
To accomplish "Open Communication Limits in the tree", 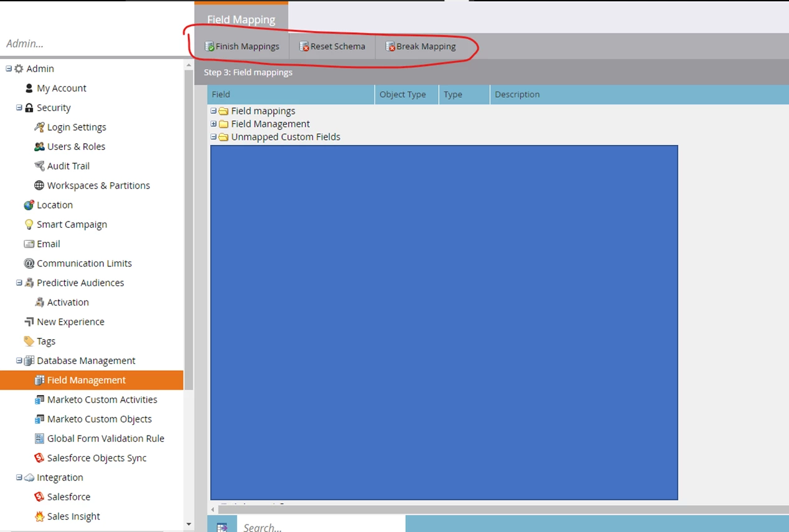I will click(x=84, y=263).
